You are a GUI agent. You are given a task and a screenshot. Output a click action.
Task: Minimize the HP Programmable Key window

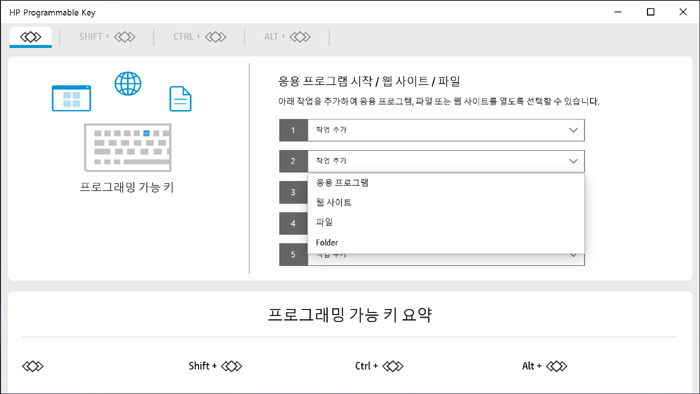tap(618, 12)
